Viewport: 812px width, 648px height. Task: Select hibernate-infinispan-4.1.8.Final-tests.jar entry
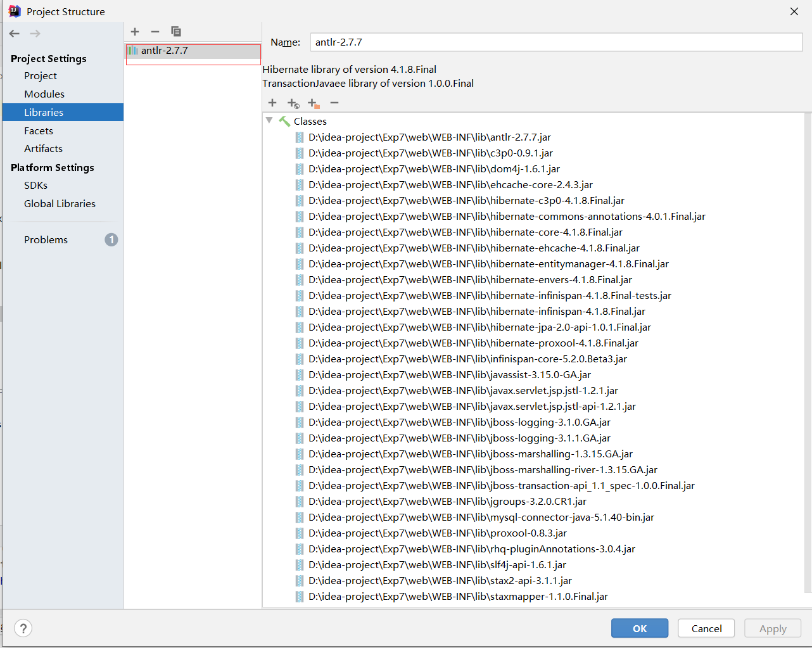[490, 296]
